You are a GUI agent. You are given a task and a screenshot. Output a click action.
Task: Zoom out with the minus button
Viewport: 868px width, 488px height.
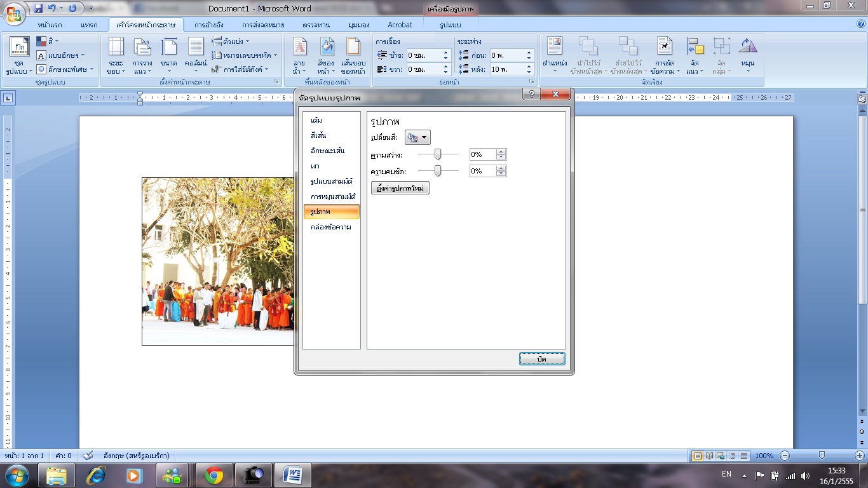785,456
